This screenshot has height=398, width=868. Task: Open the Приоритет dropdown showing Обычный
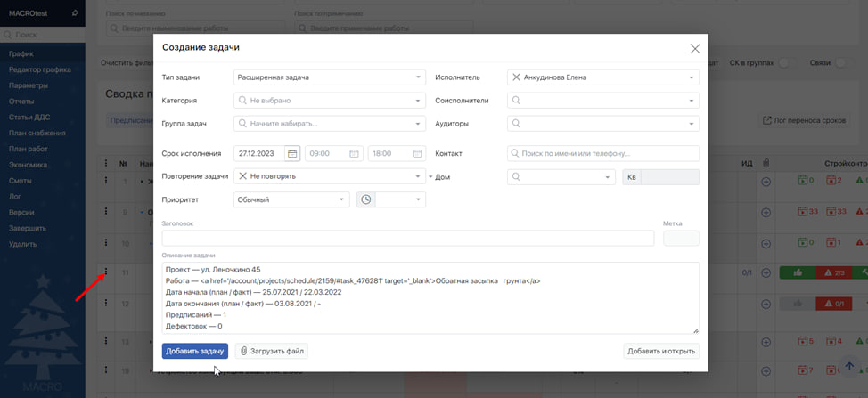click(x=291, y=200)
